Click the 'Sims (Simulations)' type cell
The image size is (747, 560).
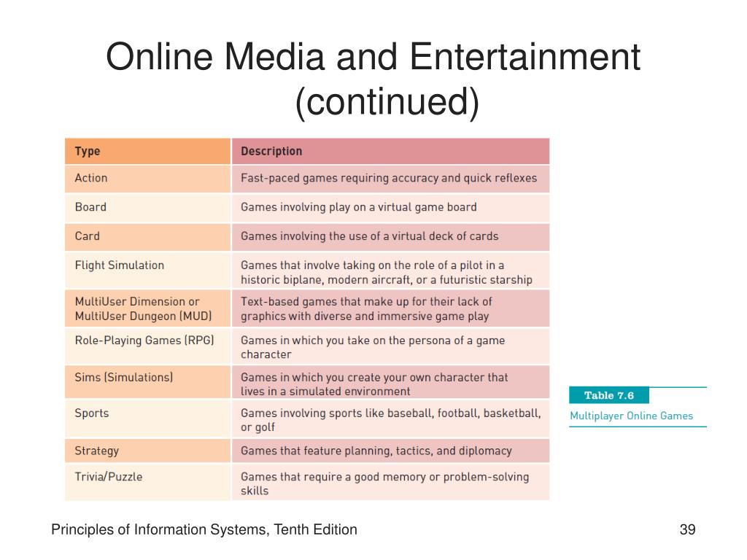(x=147, y=382)
